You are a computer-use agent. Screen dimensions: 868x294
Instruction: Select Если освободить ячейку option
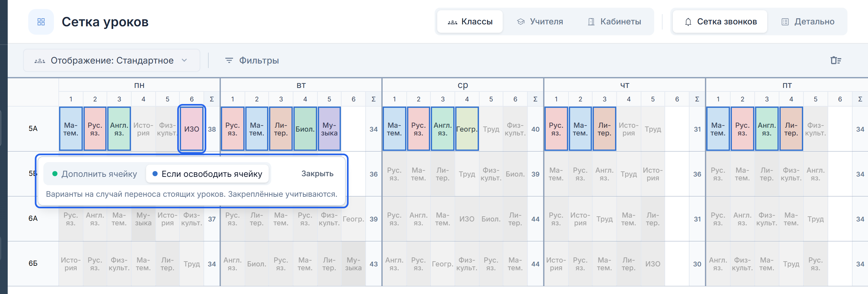pos(207,174)
